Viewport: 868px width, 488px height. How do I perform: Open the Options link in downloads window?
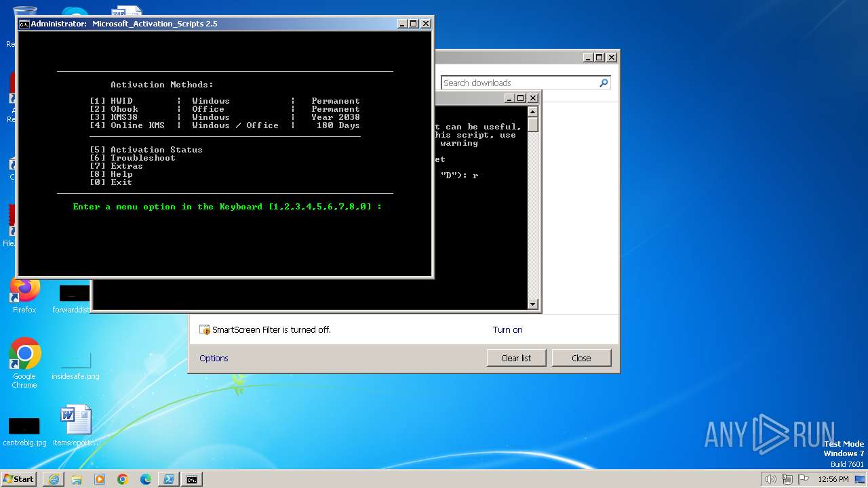(214, 359)
